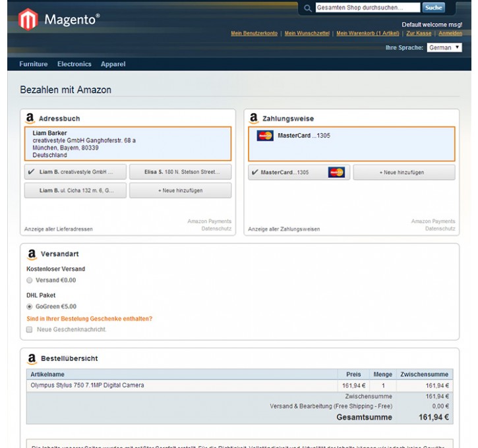Click the Amazon logo beside Adressbuch

30,118
